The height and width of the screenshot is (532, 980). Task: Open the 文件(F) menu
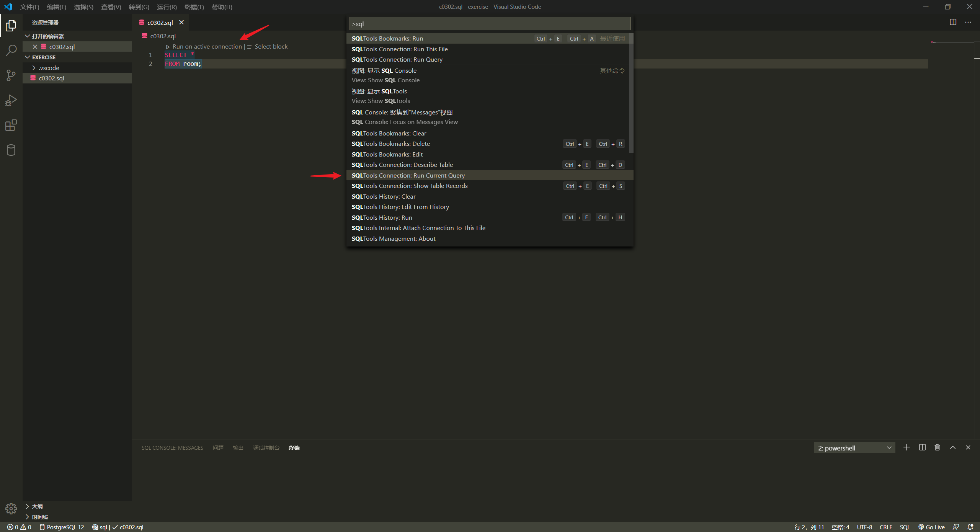pyautogui.click(x=29, y=7)
